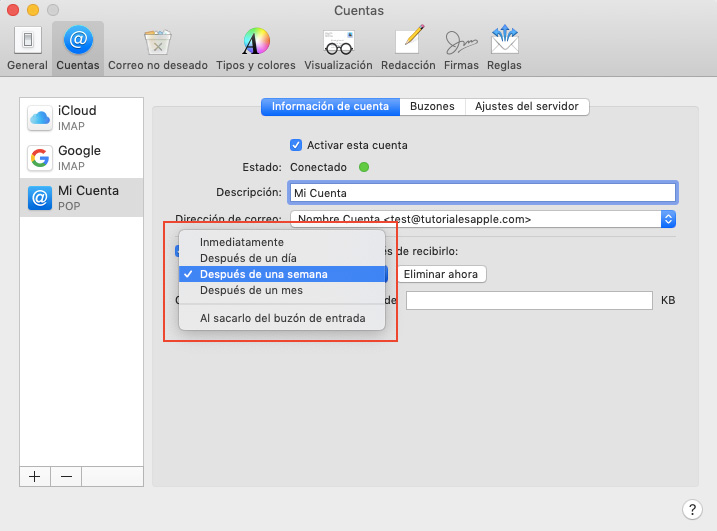Open the General preferences pane

click(x=27, y=47)
